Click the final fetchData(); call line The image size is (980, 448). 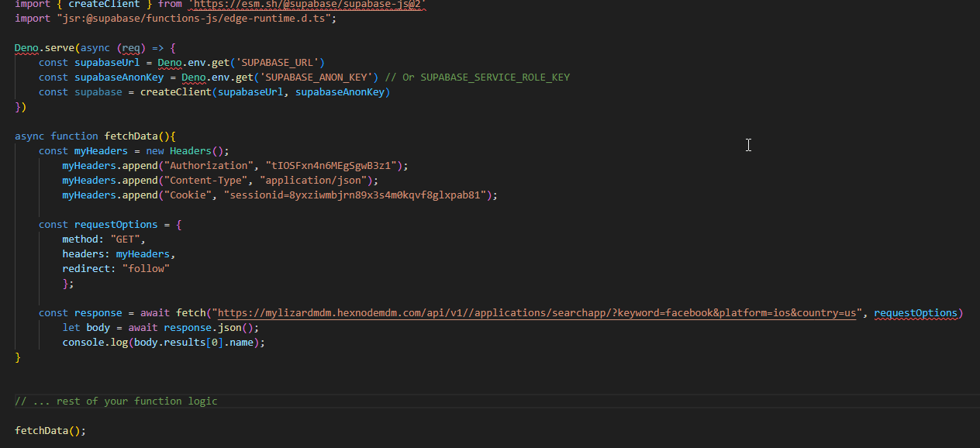point(50,431)
